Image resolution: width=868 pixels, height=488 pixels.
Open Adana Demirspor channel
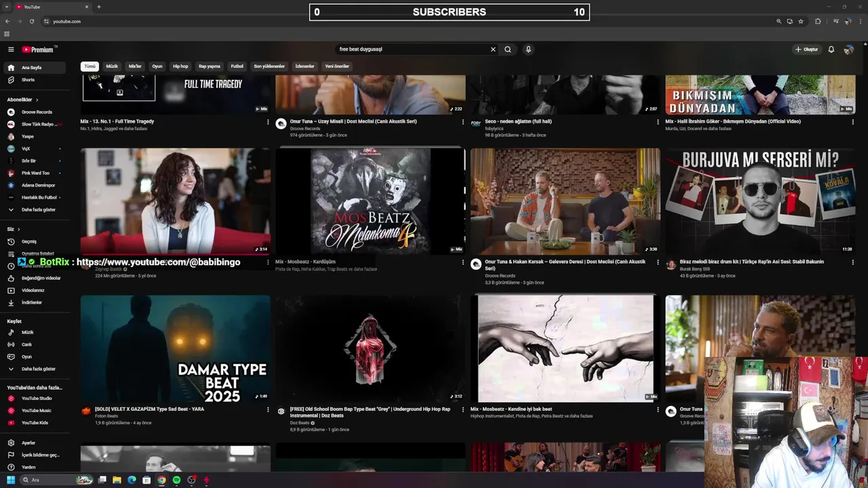click(35, 185)
